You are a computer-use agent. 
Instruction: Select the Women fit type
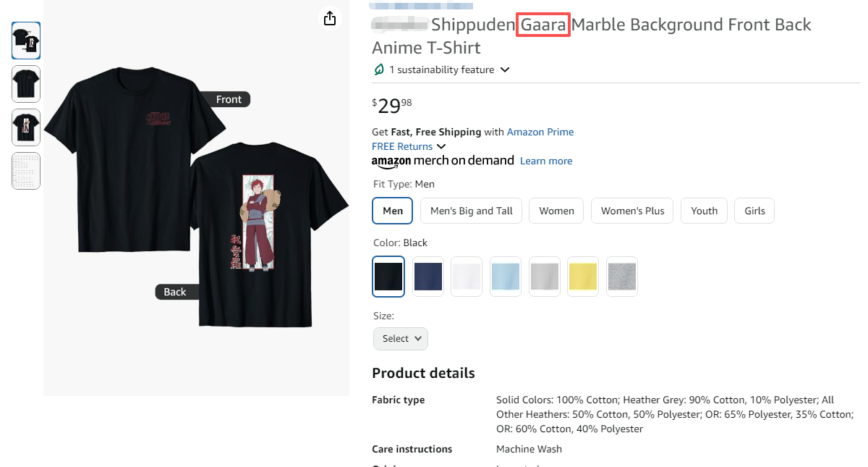556,211
